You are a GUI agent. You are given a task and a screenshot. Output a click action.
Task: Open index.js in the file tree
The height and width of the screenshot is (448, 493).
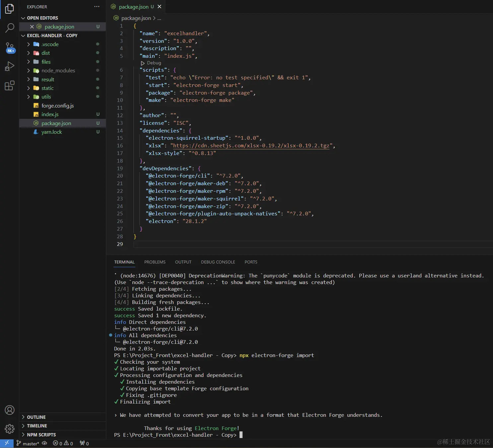pos(63,114)
